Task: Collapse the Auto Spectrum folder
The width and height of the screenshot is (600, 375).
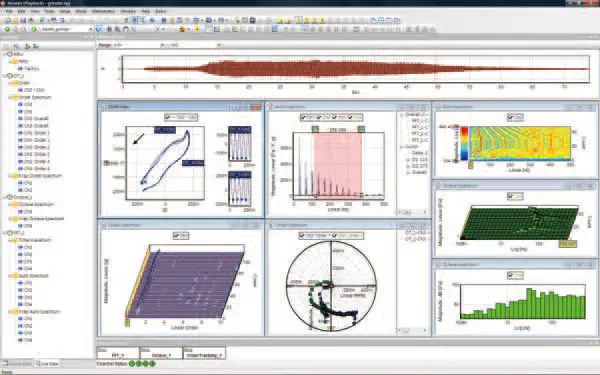Action: (9, 276)
